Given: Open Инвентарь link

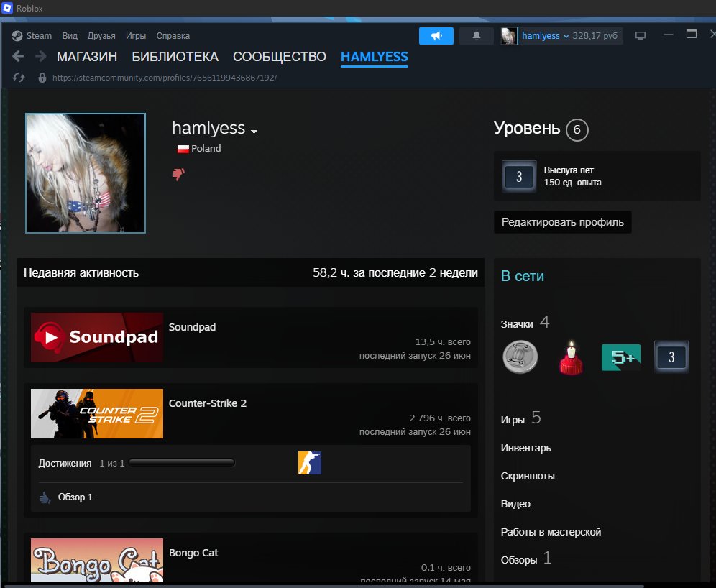Looking at the screenshot, I should pyautogui.click(x=526, y=449).
